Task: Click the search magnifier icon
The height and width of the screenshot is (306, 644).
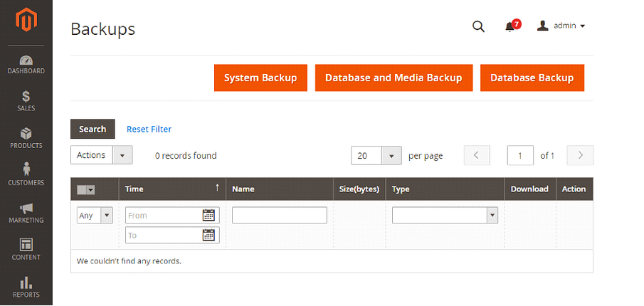Action: [478, 26]
